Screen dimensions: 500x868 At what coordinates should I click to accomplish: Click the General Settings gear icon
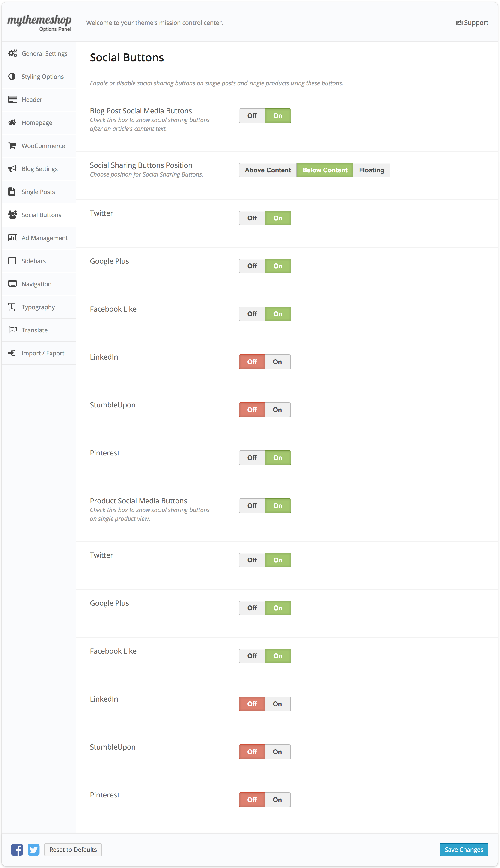click(x=12, y=53)
